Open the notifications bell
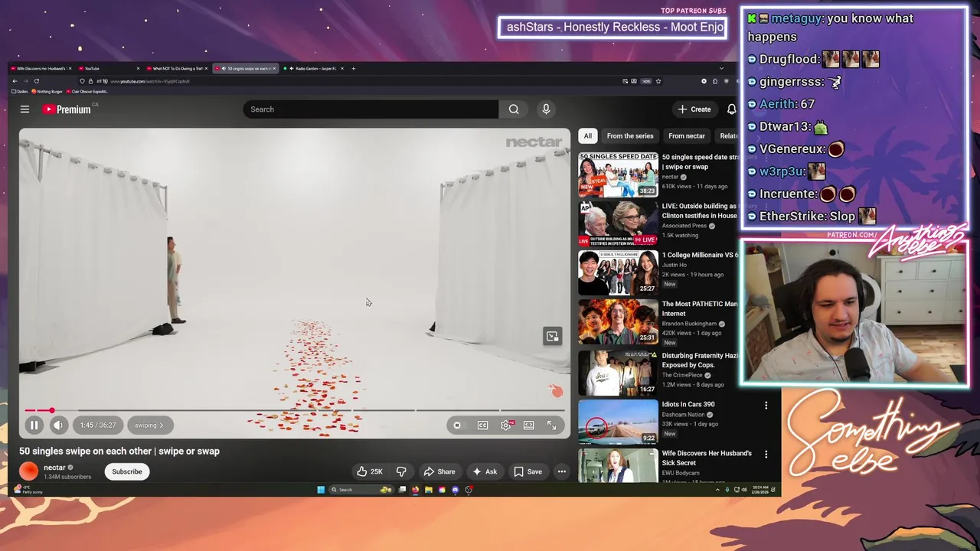The width and height of the screenshot is (980, 551). pos(732,109)
